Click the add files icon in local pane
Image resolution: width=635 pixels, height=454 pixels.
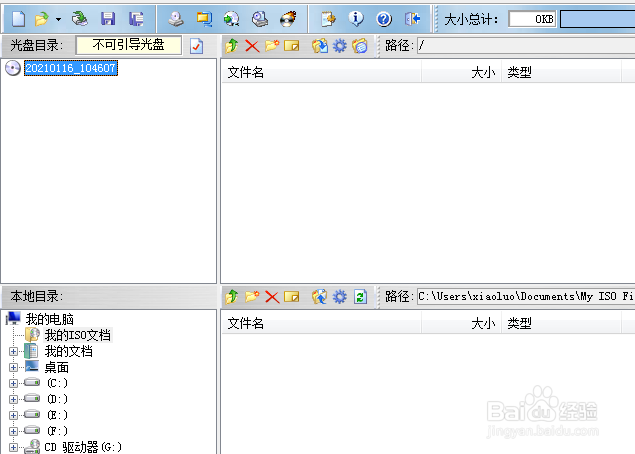[x=320, y=297]
